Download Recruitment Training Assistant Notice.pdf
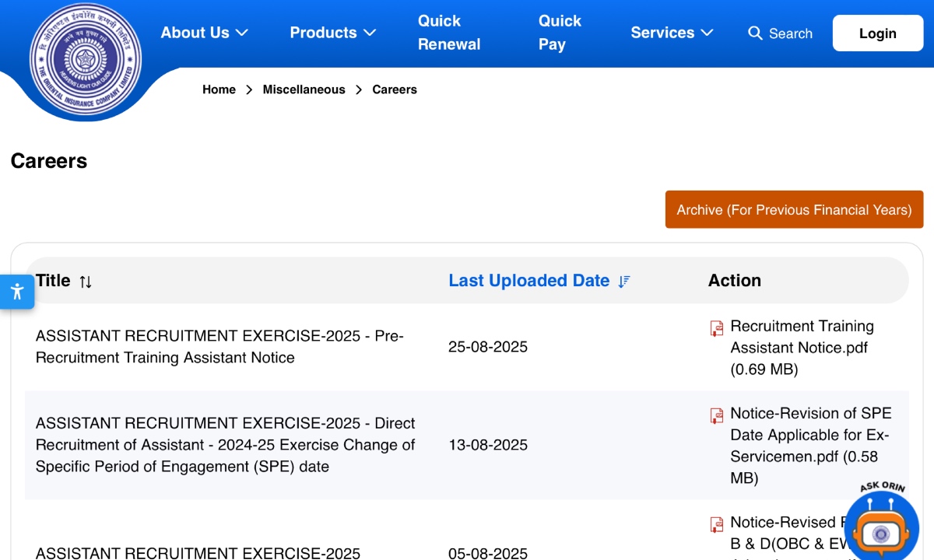 click(x=802, y=348)
